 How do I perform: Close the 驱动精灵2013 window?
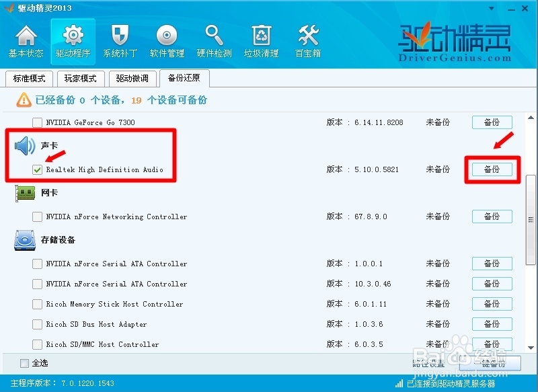(525, 9)
